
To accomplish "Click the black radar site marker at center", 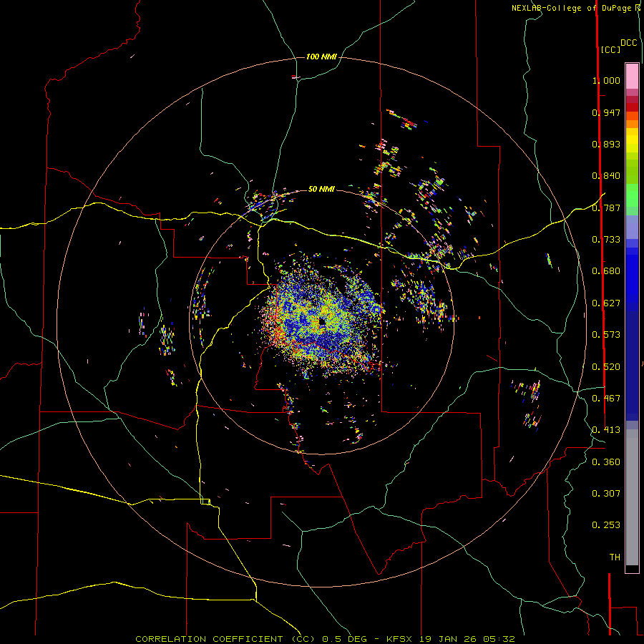I will pos(323,323).
